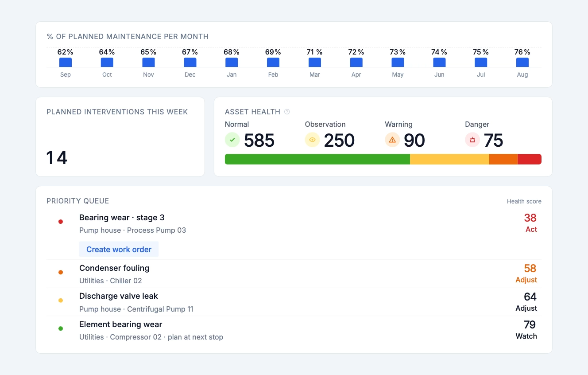Click yellow status dot for Discharge valve leak

pos(61,301)
